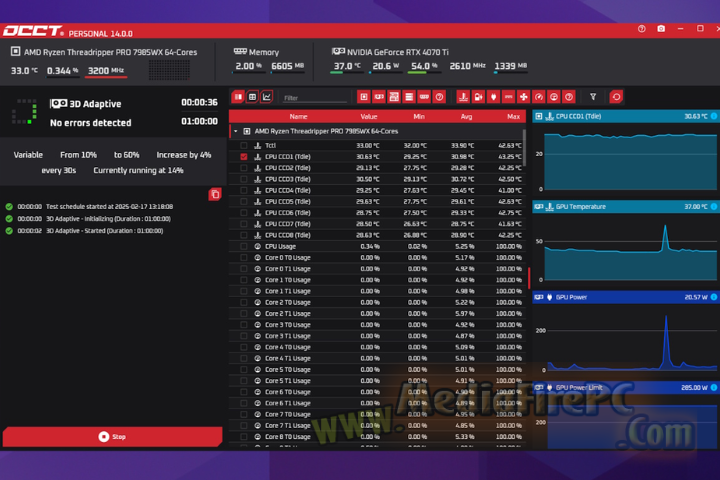The height and width of the screenshot is (480, 720).
Task: Click the CPU clock 3200 MHz readout
Action: [106, 71]
